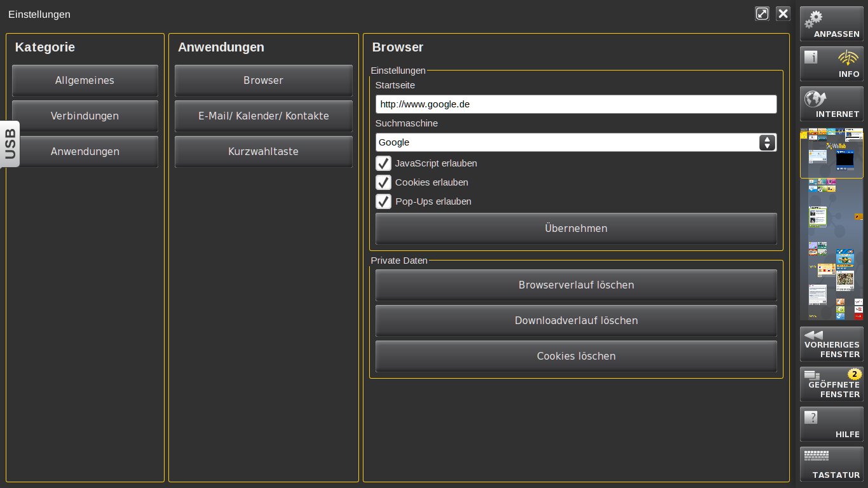The width and height of the screenshot is (868, 488).
Task: Show the Tastatur on-screen keyboard
Action: coord(831,464)
